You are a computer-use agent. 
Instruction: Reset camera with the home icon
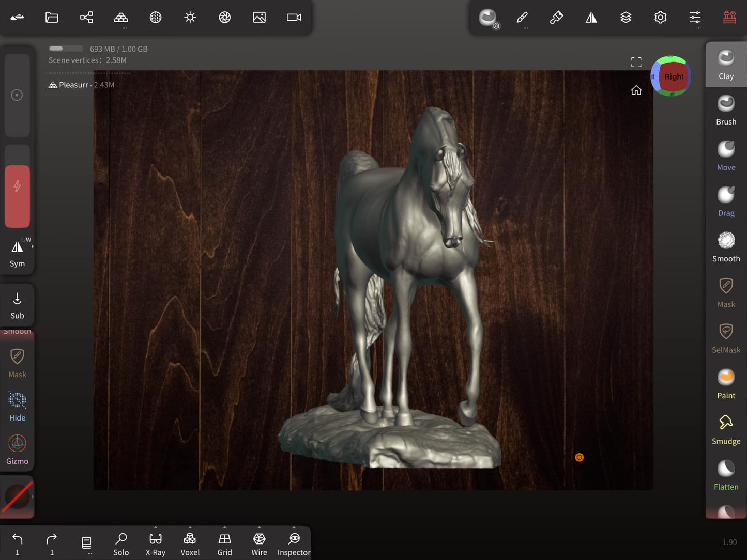pyautogui.click(x=636, y=90)
